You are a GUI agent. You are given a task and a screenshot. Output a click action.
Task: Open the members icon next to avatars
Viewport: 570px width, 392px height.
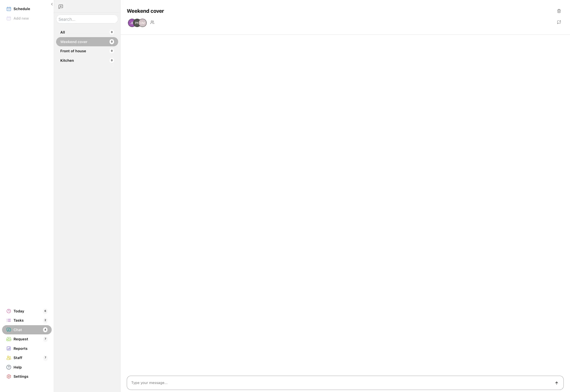(x=152, y=22)
